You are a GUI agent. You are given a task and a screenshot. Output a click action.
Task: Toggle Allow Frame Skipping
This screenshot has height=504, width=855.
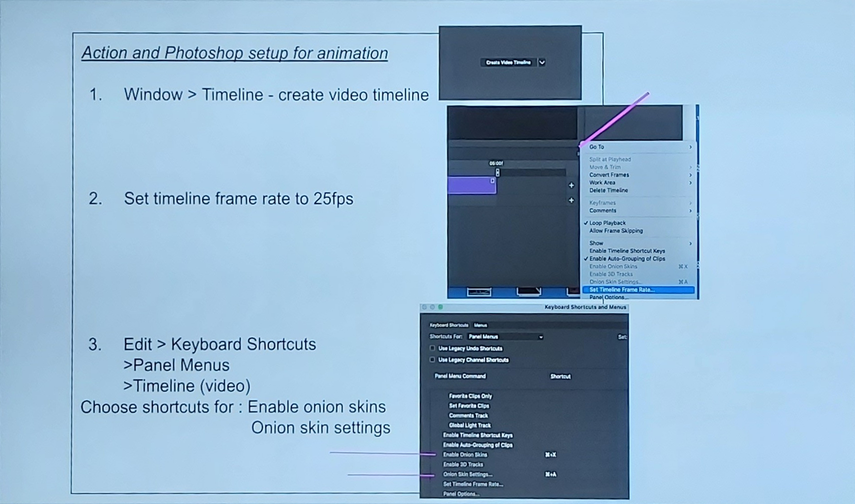638,231
